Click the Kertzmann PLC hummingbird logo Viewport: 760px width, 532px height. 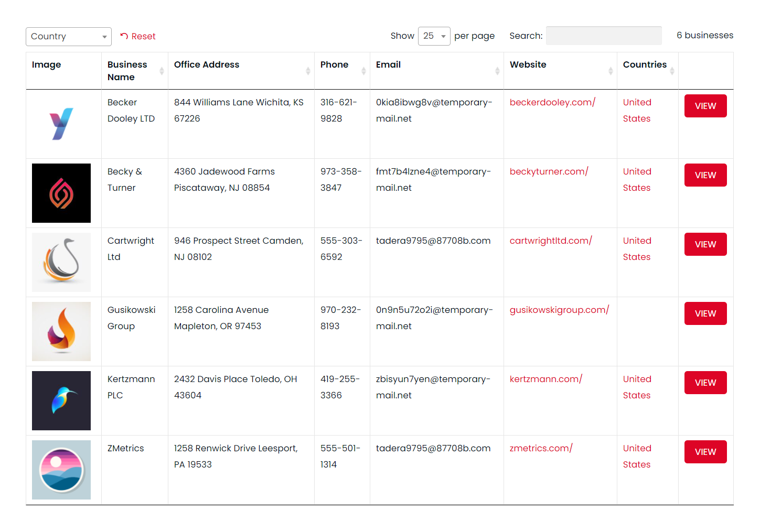point(61,400)
